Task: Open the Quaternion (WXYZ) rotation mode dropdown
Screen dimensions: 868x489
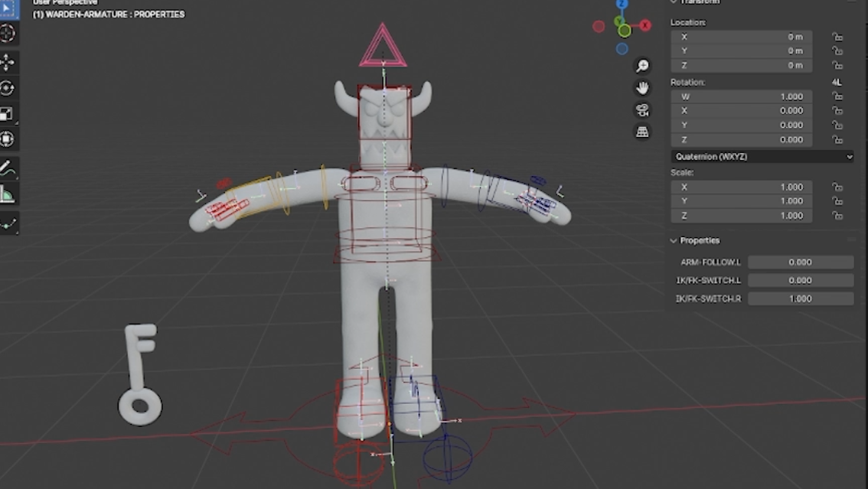Action: (x=762, y=157)
